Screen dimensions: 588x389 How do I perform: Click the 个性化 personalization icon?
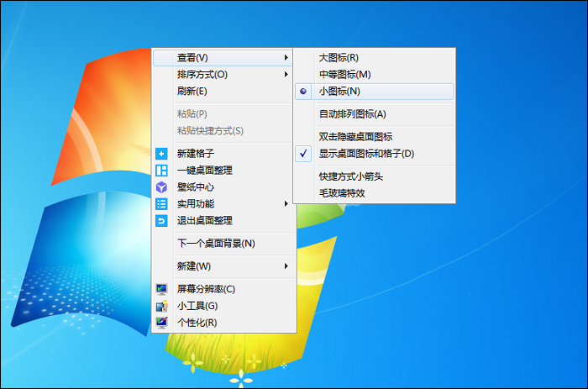point(162,323)
